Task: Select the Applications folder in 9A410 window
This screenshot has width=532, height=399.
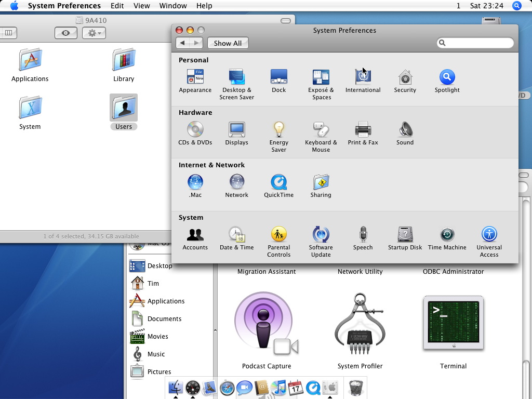Action: tap(30, 65)
